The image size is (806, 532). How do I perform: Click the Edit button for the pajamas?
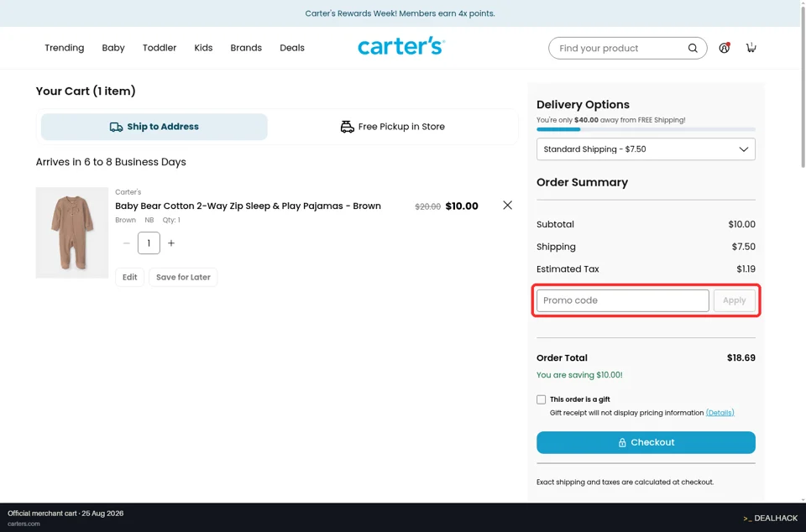click(x=129, y=277)
